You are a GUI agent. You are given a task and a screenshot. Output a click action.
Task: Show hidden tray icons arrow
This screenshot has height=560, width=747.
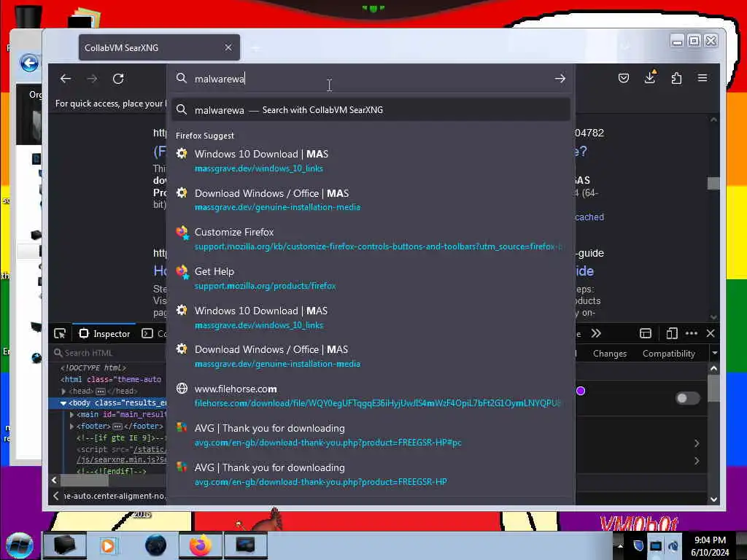click(x=620, y=545)
